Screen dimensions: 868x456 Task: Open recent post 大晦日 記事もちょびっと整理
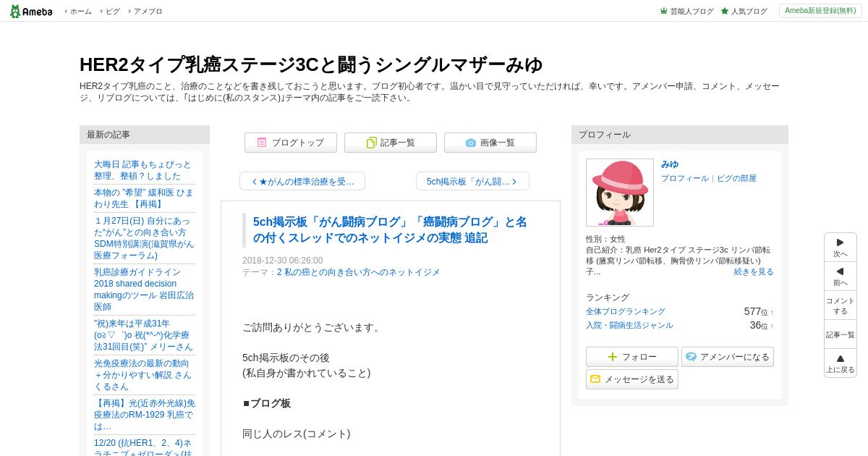click(143, 170)
